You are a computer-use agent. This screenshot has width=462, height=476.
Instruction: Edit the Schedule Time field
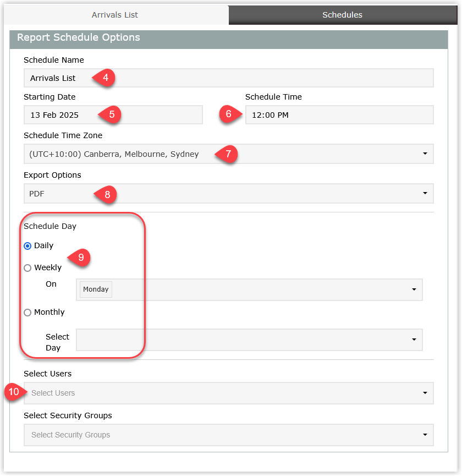click(339, 115)
